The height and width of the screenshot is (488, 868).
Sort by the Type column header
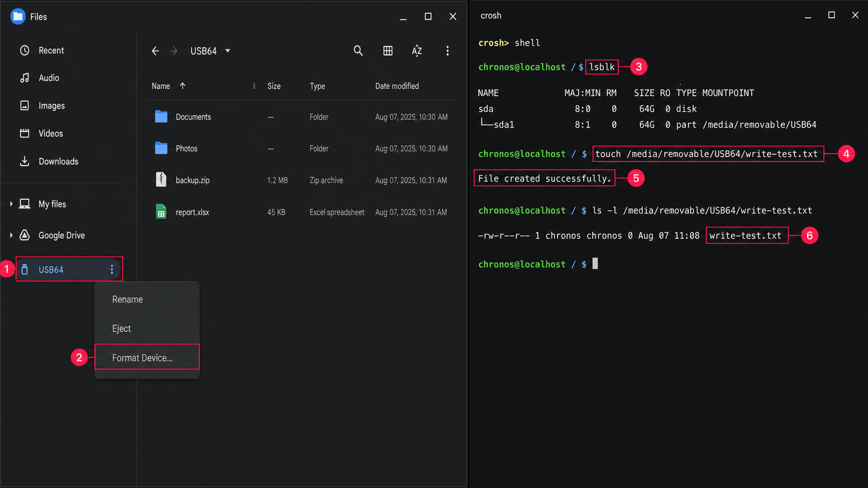[317, 86]
